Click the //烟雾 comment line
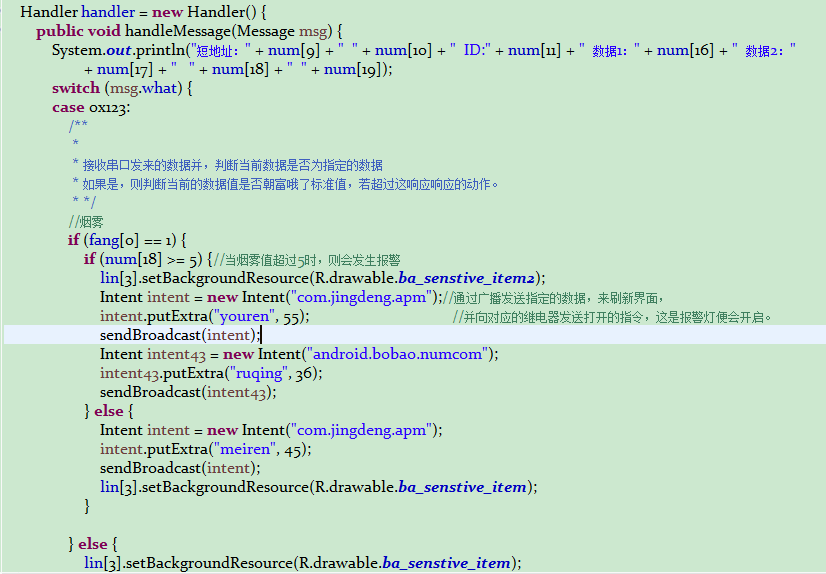 [86, 221]
